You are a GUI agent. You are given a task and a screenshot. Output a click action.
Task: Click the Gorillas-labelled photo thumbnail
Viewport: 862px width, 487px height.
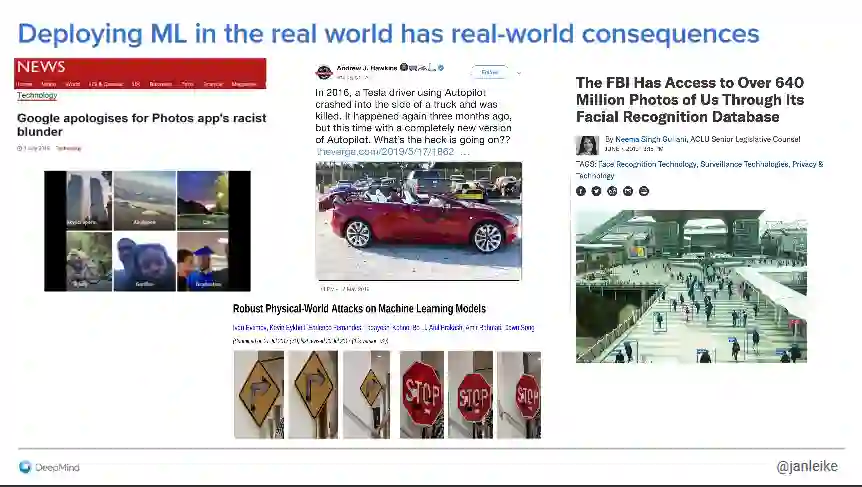(x=145, y=261)
